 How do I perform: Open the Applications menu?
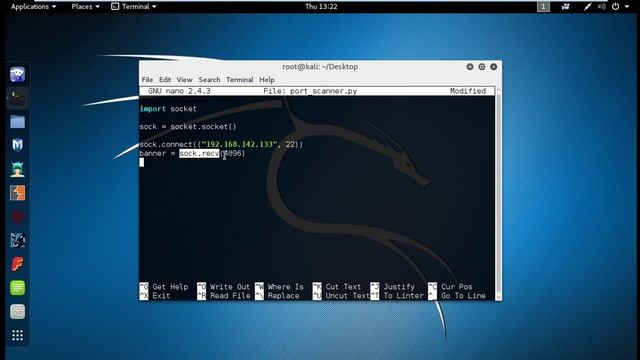click(x=33, y=7)
